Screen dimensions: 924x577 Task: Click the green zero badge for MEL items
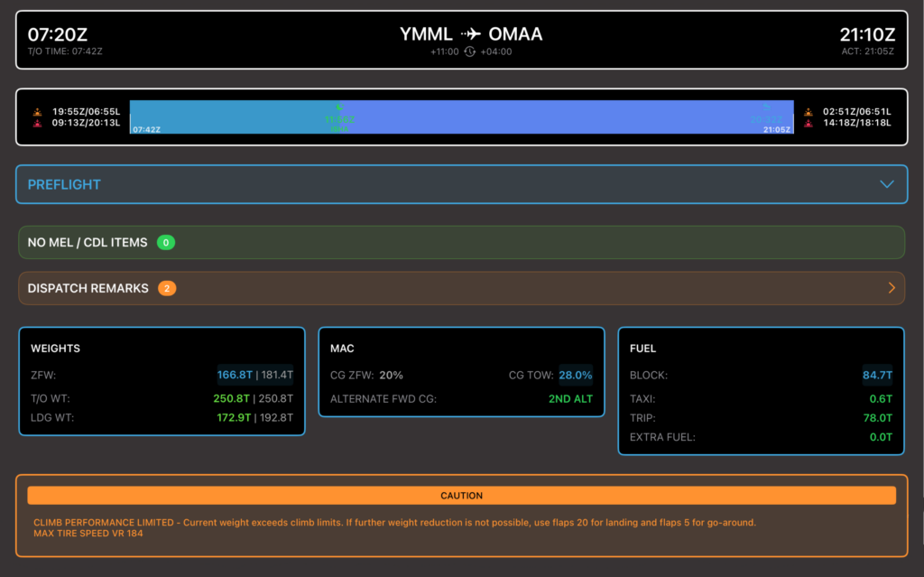tap(166, 243)
